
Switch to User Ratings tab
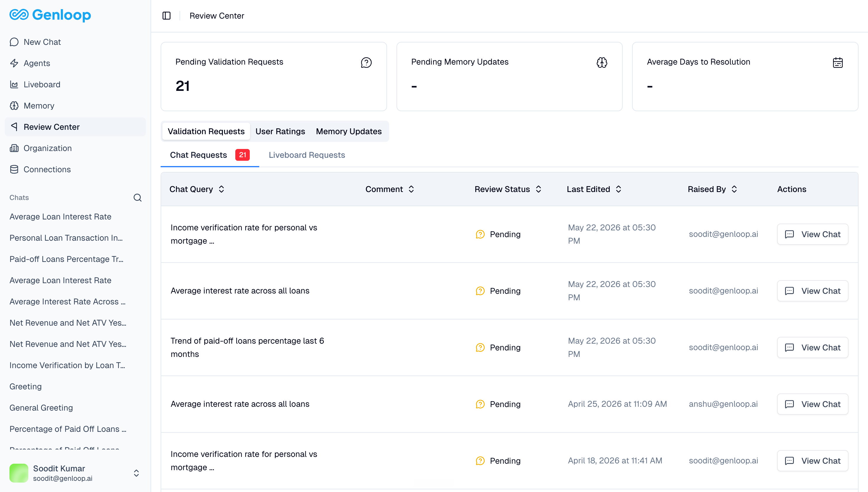pos(280,132)
